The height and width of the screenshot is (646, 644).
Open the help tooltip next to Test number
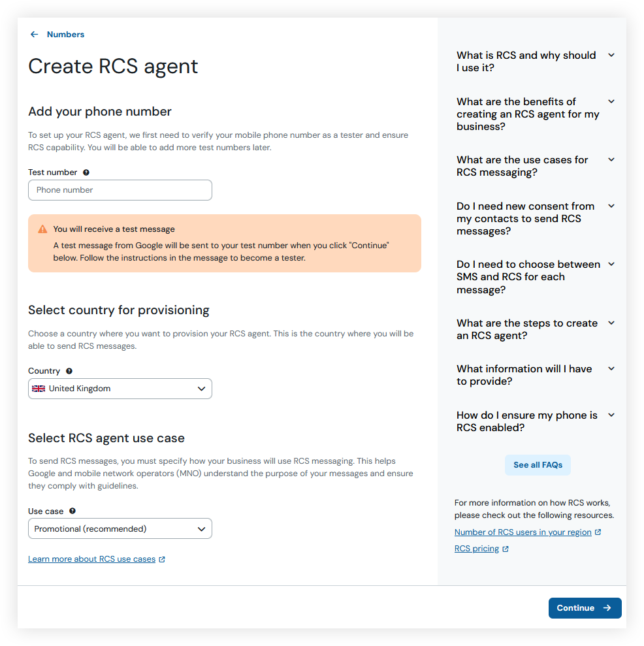click(86, 172)
